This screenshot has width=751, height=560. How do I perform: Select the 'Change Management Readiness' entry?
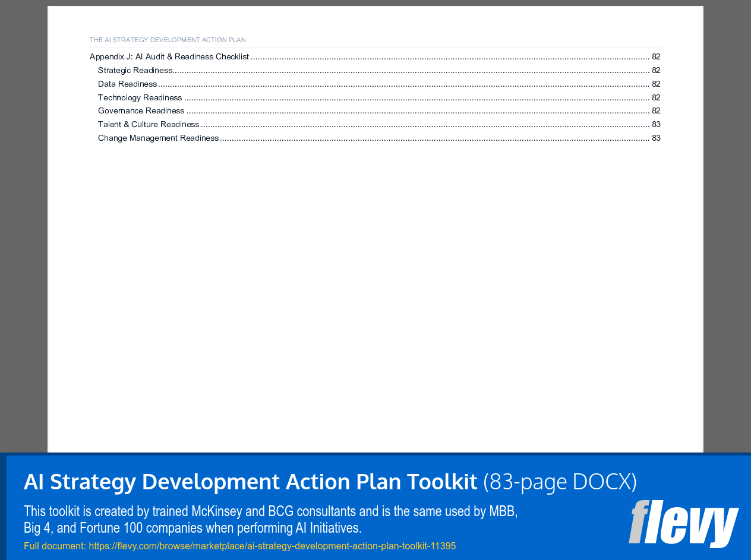point(158,137)
